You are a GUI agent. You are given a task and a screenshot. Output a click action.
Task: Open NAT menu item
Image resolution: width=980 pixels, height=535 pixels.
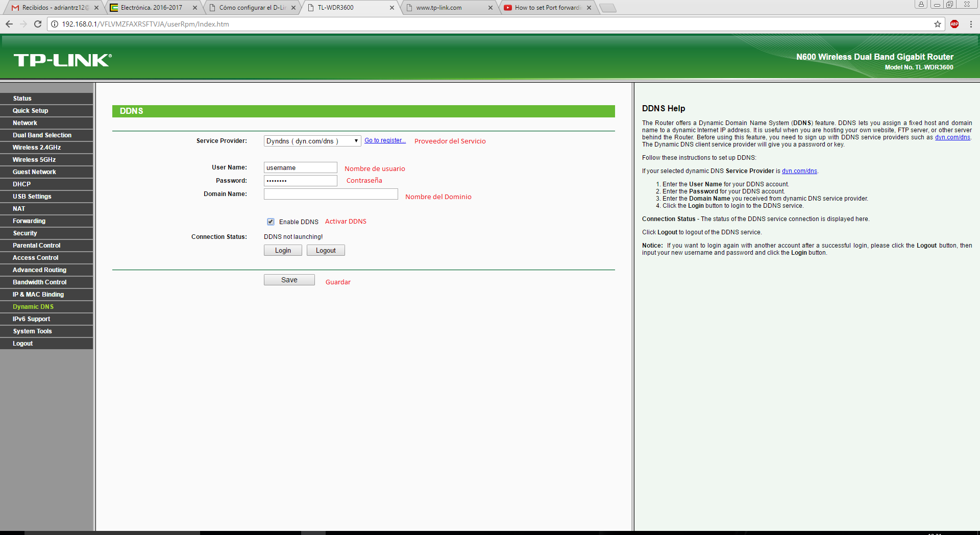(x=46, y=209)
